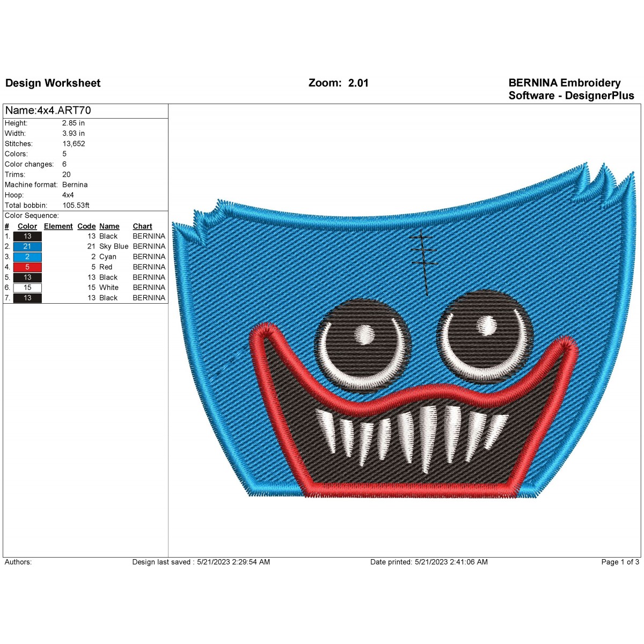Image resolution: width=644 pixels, height=644 pixels.
Task: Click the Hoop value '4x4'
Action: (x=68, y=195)
